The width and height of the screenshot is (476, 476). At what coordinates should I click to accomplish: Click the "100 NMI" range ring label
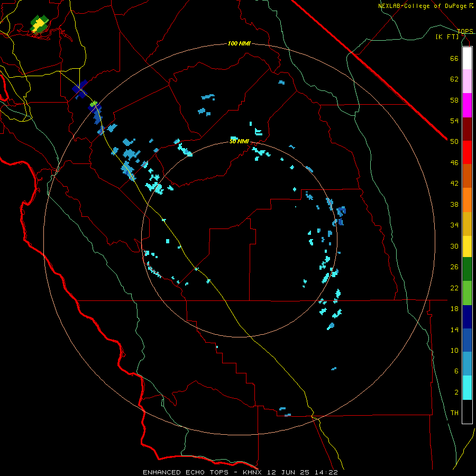pyautogui.click(x=239, y=43)
